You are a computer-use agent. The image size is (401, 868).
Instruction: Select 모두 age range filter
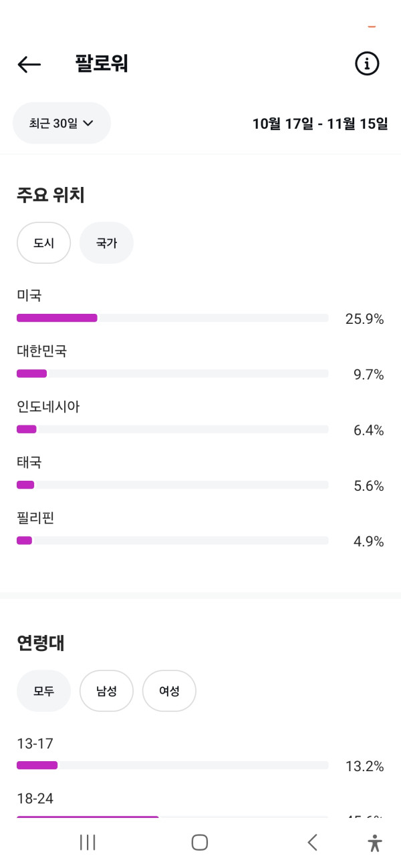pos(43,691)
